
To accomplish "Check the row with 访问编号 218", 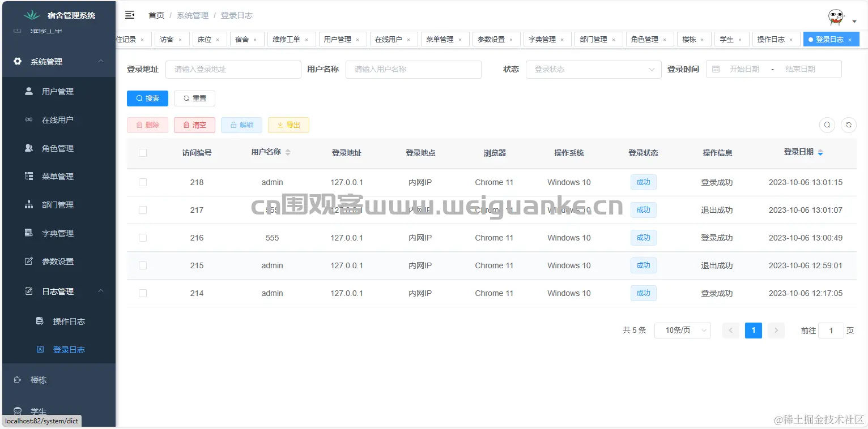I will 143,182.
